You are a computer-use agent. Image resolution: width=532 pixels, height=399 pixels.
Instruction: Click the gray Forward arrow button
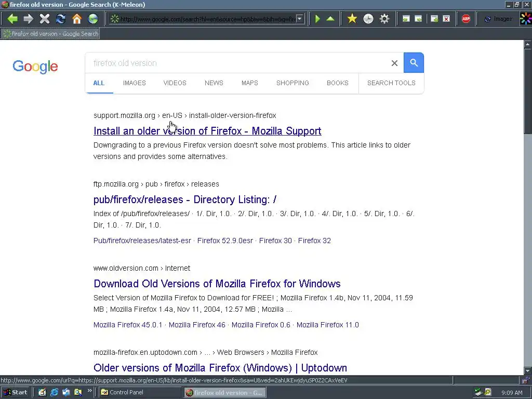(29, 19)
